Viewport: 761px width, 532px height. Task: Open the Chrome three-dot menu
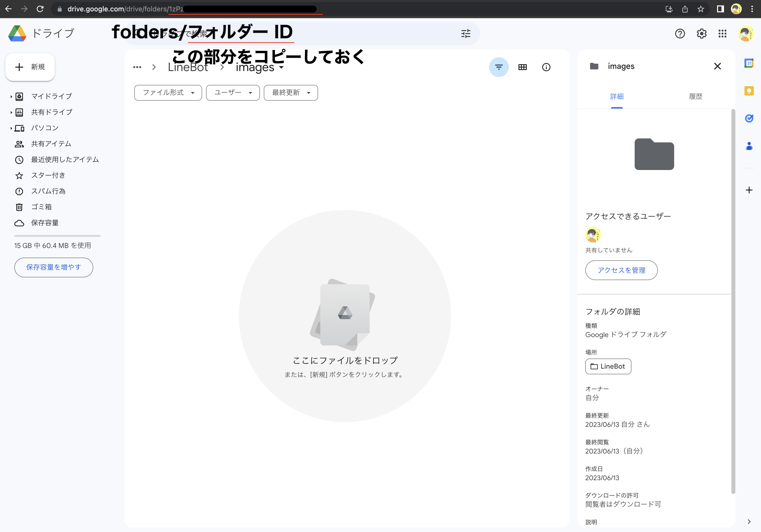[x=752, y=9]
